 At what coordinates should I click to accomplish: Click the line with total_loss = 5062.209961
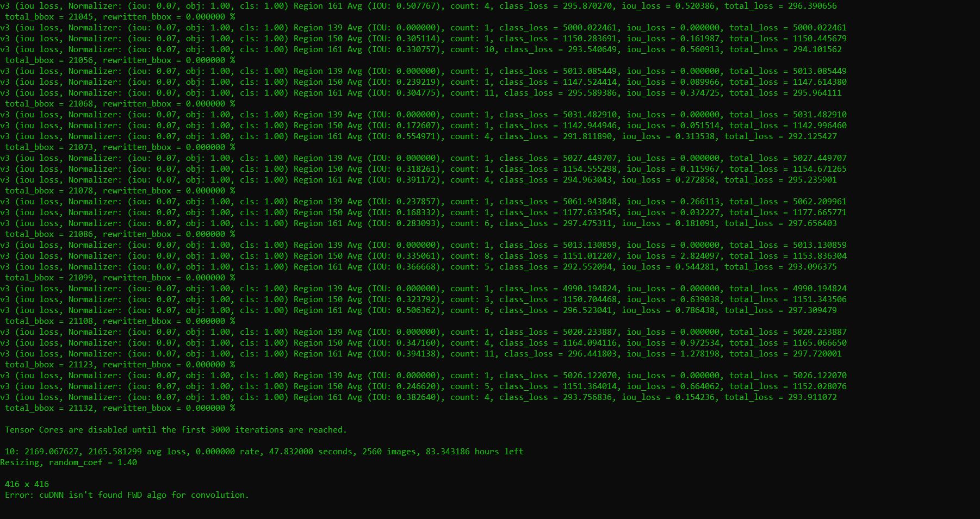coord(423,202)
